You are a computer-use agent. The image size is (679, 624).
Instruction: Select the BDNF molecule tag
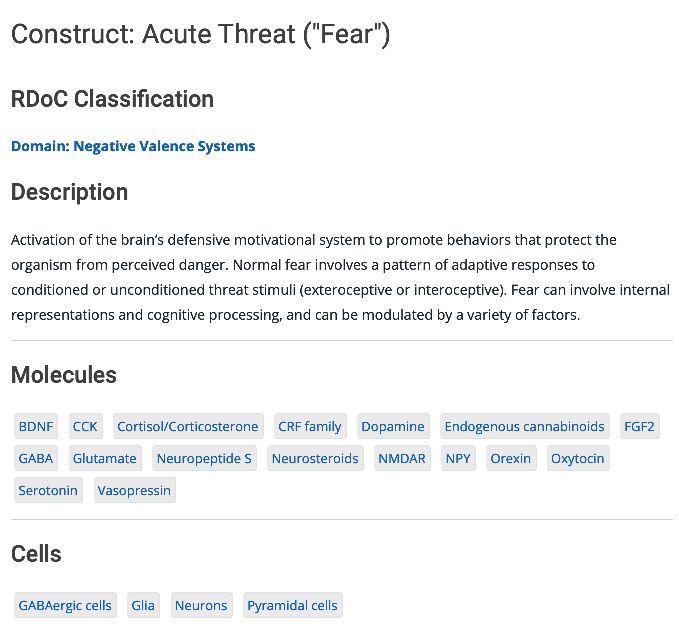[x=36, y=427]
